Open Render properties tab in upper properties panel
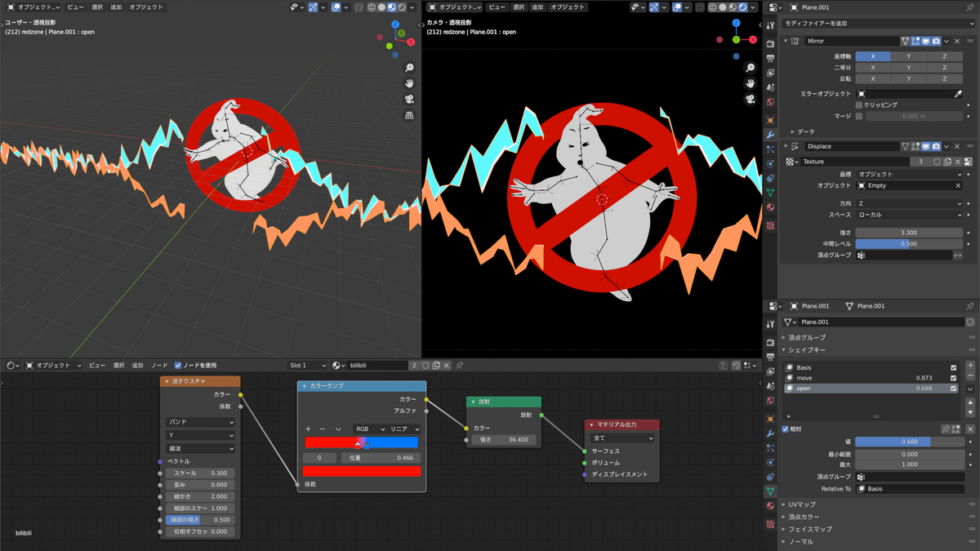980x551 pixels. 770,44
